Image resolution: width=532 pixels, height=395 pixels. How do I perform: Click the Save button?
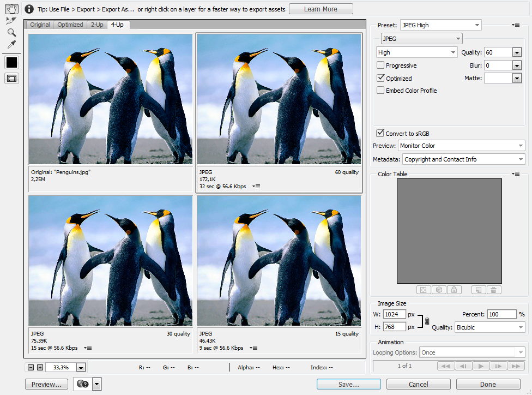(348, 384)
